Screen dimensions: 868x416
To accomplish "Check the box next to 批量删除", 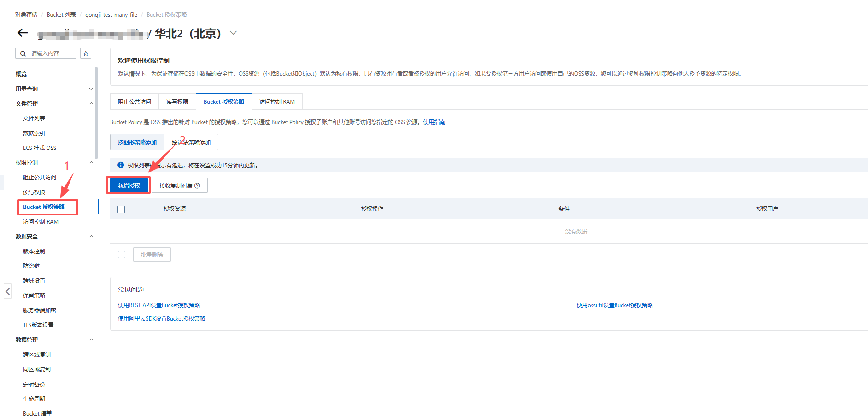I will (122, 255).
